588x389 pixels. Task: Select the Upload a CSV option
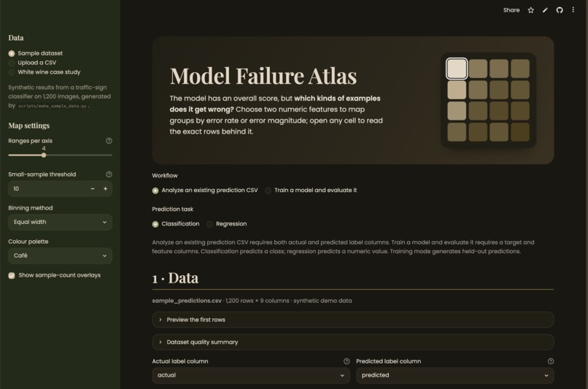point(32,63)
